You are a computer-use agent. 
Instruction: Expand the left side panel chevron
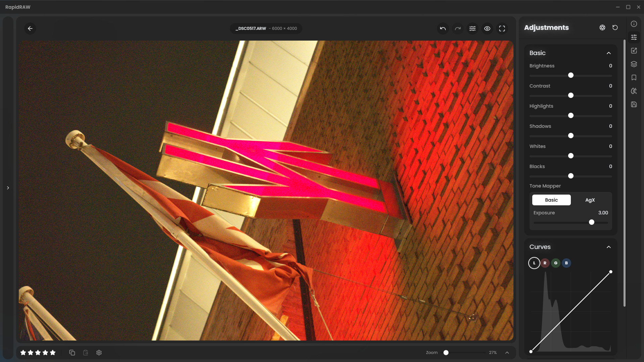(8, 188)
